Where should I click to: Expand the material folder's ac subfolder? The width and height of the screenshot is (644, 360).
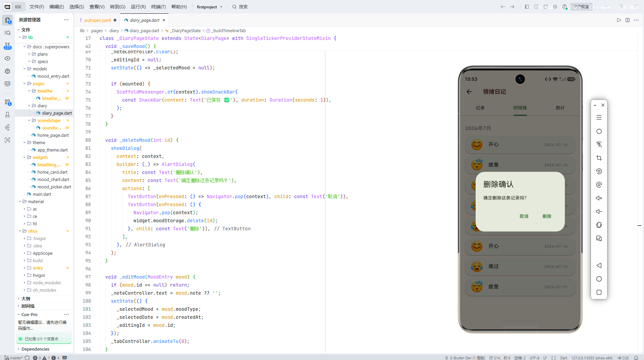coord(24,209)
